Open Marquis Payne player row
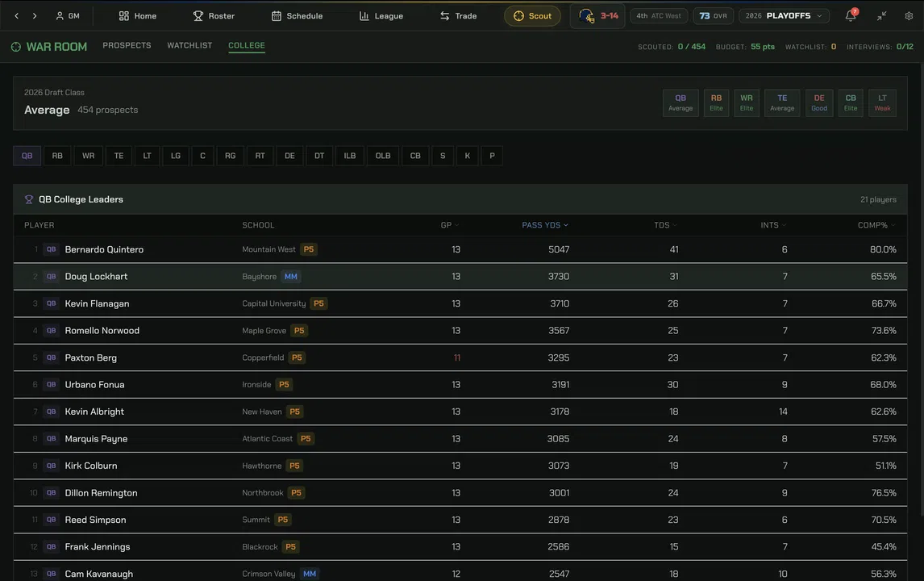 (460, 439)
